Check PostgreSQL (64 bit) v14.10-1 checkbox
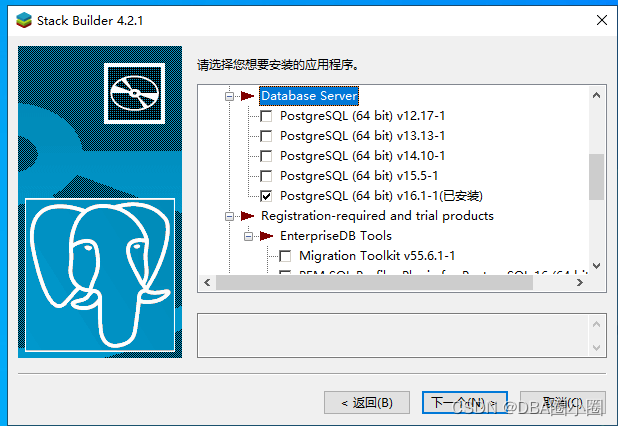Screen dimensions: 618x426 266,156
